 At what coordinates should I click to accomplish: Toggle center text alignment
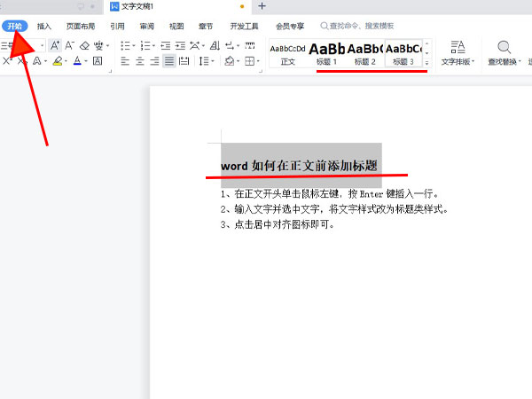(139, 61)
